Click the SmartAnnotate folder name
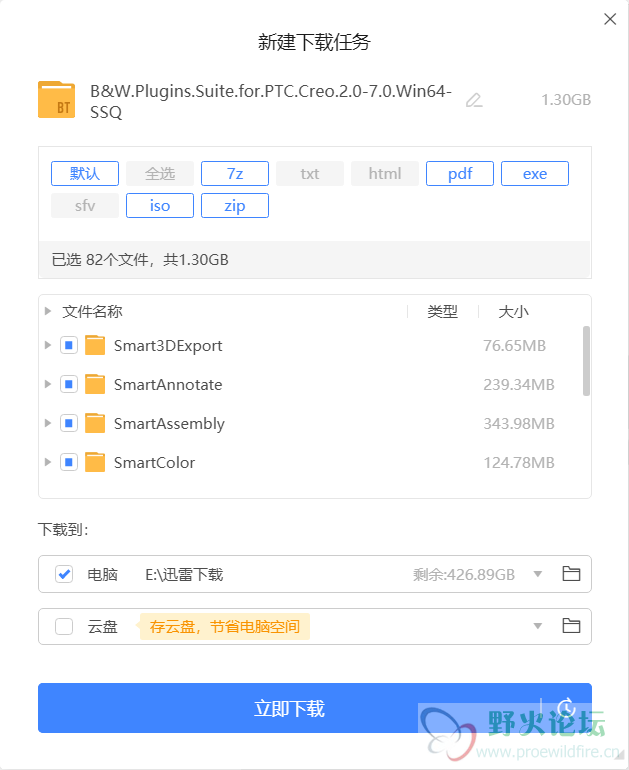The image size is (629, 770). [168, 385]
